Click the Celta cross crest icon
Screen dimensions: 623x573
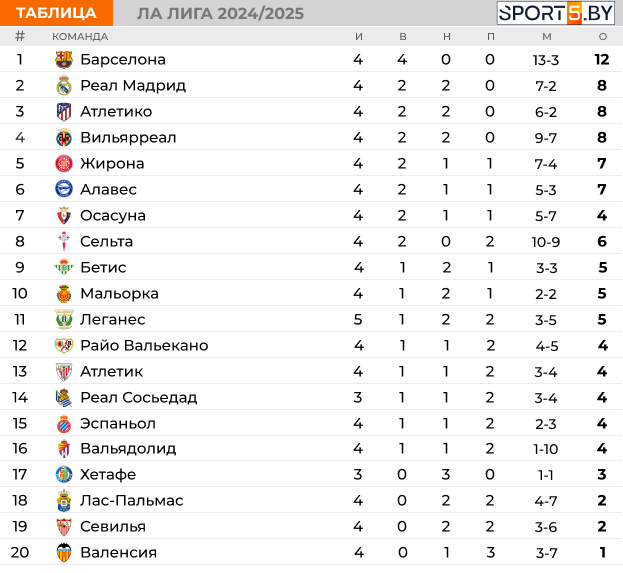64,241
